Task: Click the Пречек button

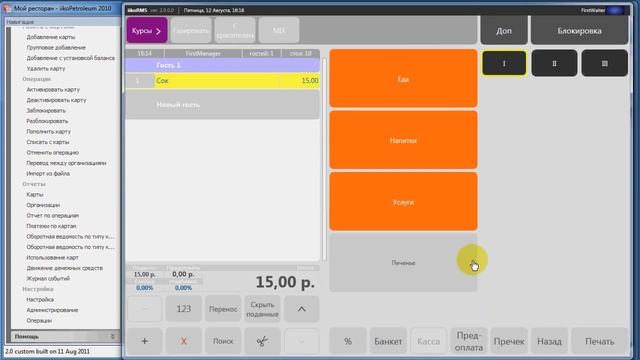Action: (509, 341)
